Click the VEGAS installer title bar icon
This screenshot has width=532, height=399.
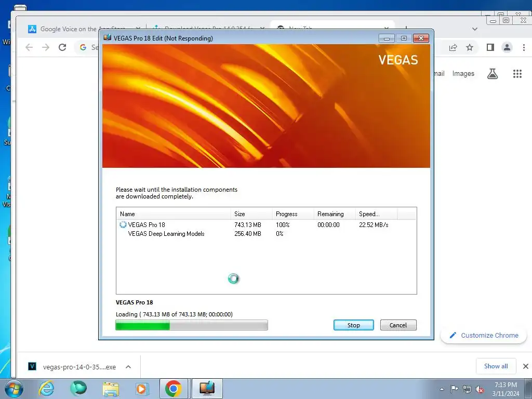107,37
